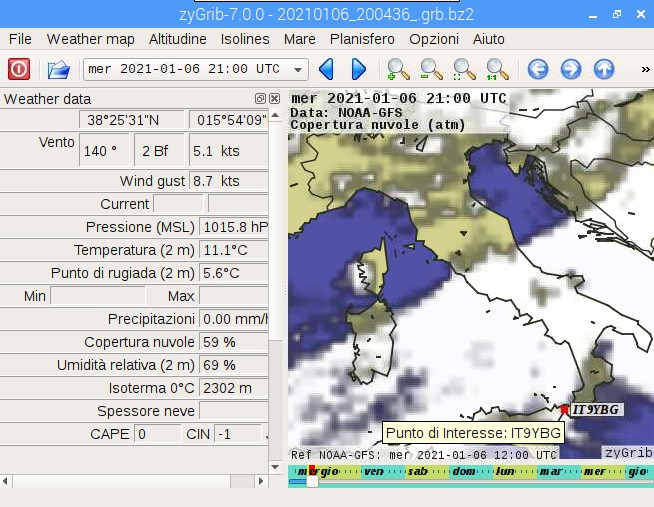Click the Umidità relativa value 69 %
The image size is (654, 507).
234,365
